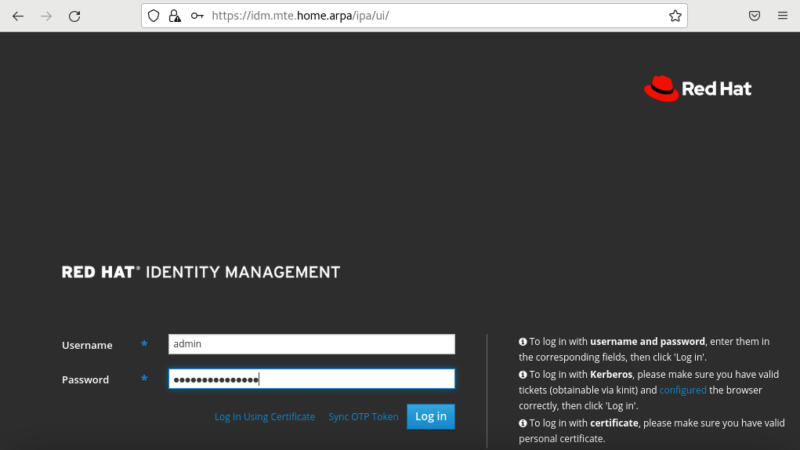
Task: Click info icon beside certificate hint
Action: [522, 423]
